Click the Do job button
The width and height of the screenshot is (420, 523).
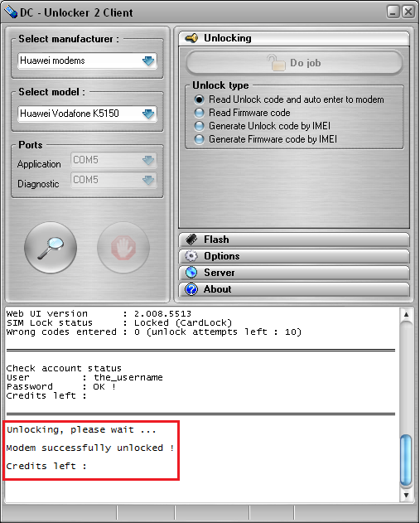[294, 63]
